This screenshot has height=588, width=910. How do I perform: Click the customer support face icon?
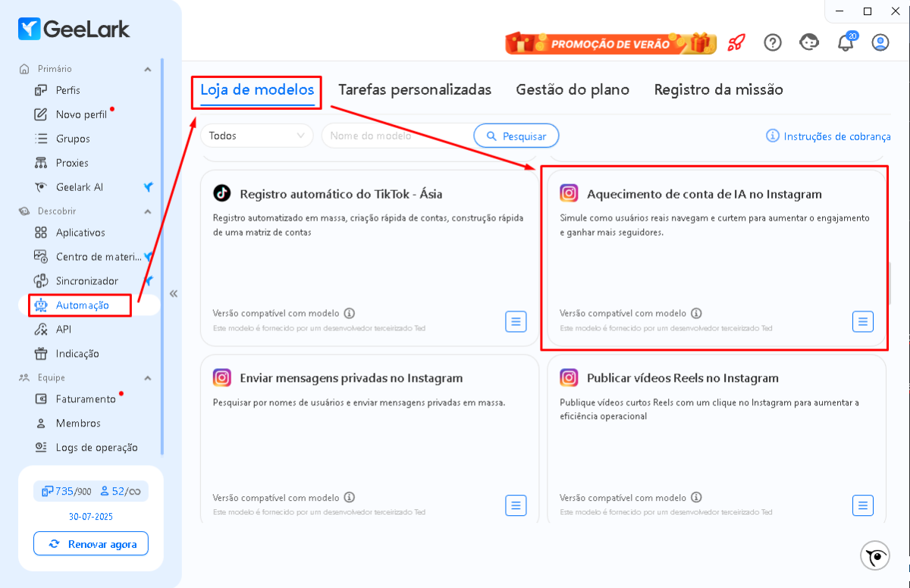click(x=809, y=42)
